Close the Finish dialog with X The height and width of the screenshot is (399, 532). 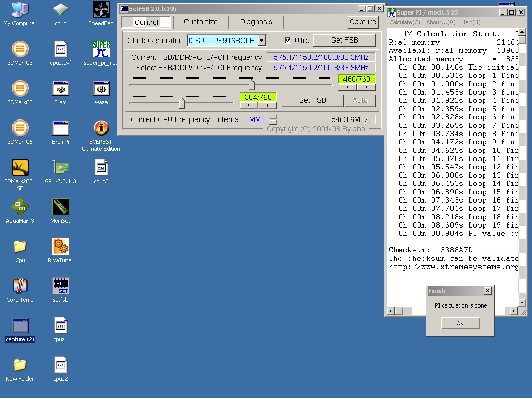click(x=487, y=291)
